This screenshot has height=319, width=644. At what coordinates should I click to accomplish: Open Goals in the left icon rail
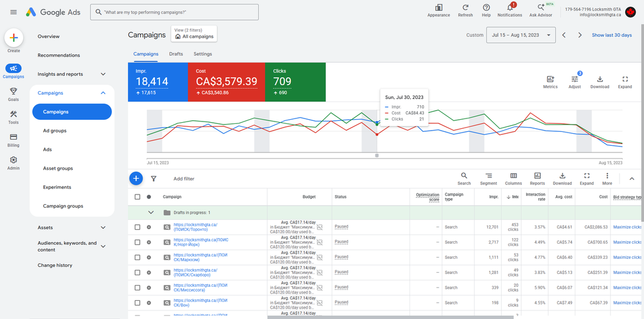pyautogui.click(x=13, y=94)
